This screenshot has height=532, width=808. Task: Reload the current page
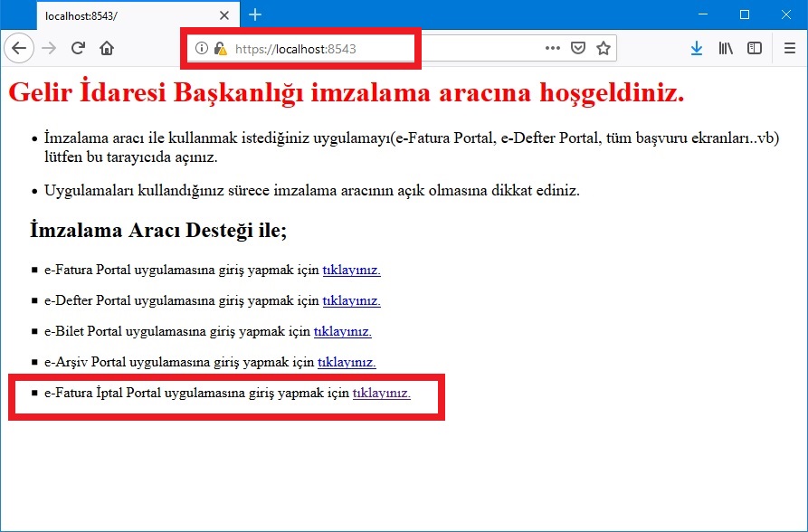coord(78,49)
